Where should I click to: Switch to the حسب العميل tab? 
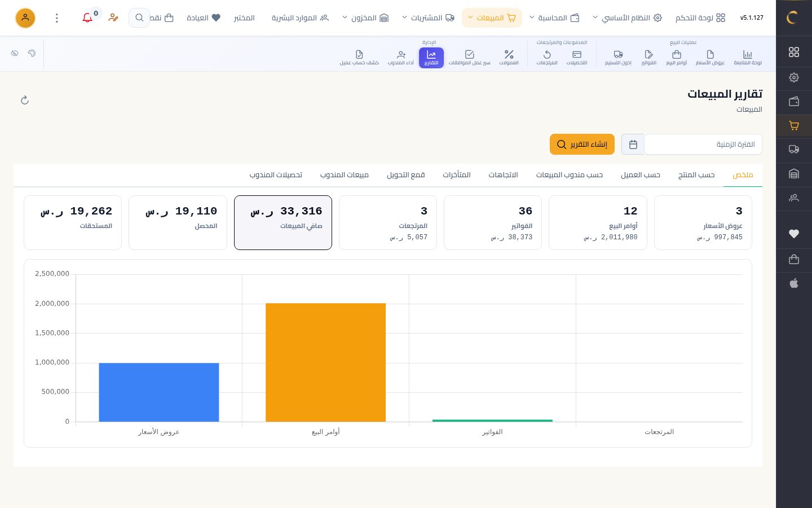point(641,175)
